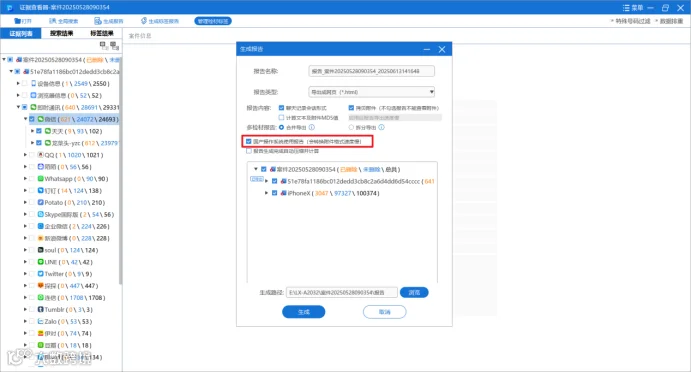692x372 pixels.
Task: Toggle the domestic OS report checkbox
Action: tap(248, 142)
